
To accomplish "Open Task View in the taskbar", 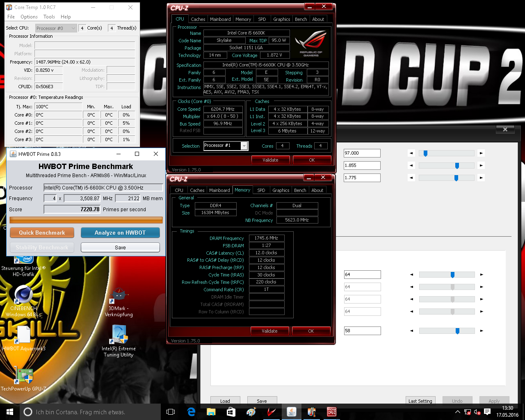I will (x=171, y=412).
